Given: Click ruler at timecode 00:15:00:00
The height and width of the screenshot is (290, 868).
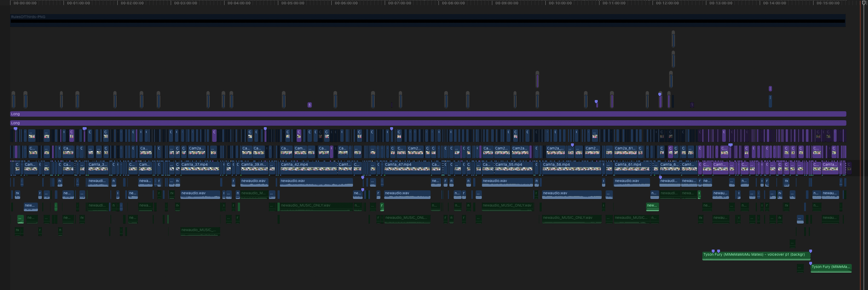Looking at the screenshot, I should pyautogui.click(x=828, y=3).
